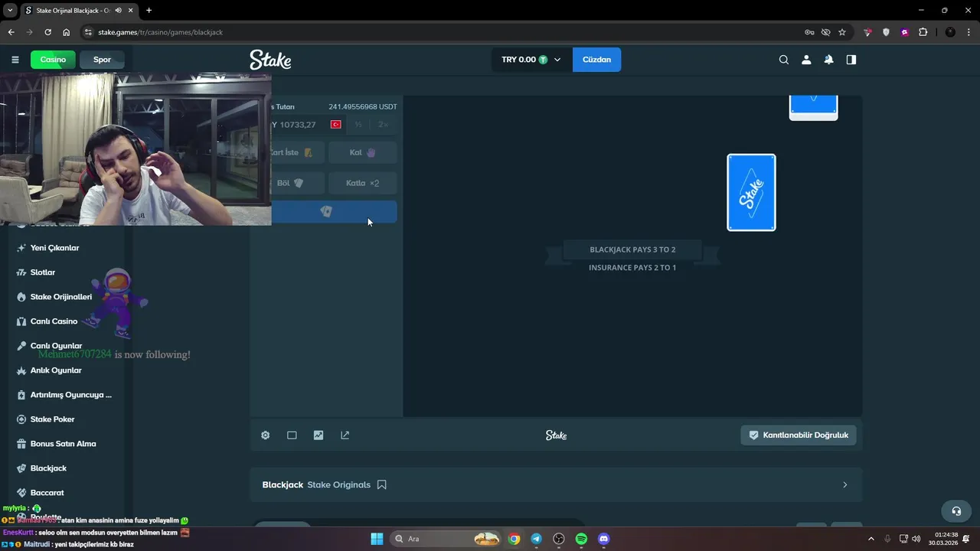Open OBS Studio from the taskbar
Screen dimensions: 980x551
(559, 539)
